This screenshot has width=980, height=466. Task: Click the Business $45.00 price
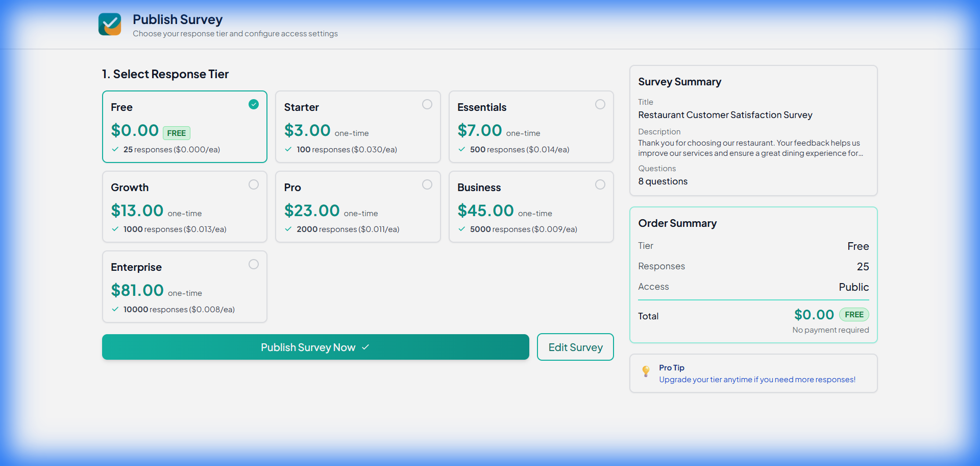(x=485, y=211)
